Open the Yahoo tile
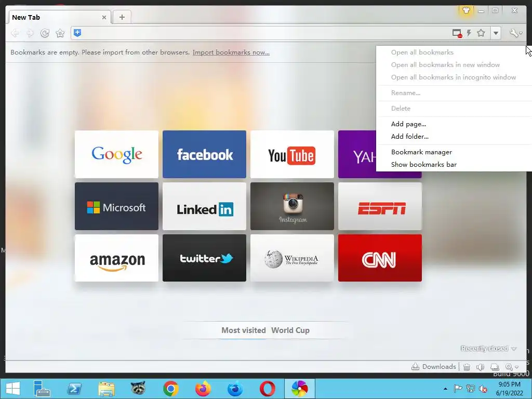 (x=357, y=154)
